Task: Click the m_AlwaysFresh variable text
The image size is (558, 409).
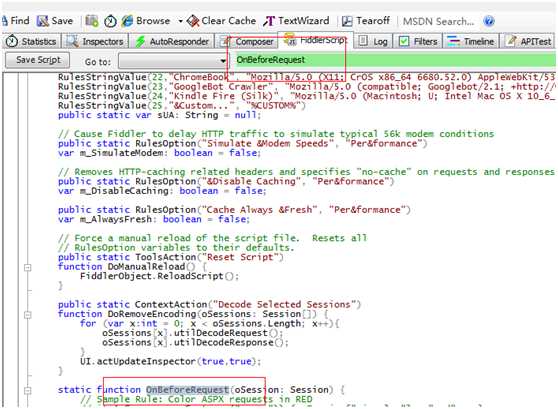Action: [x=116, y=219]
